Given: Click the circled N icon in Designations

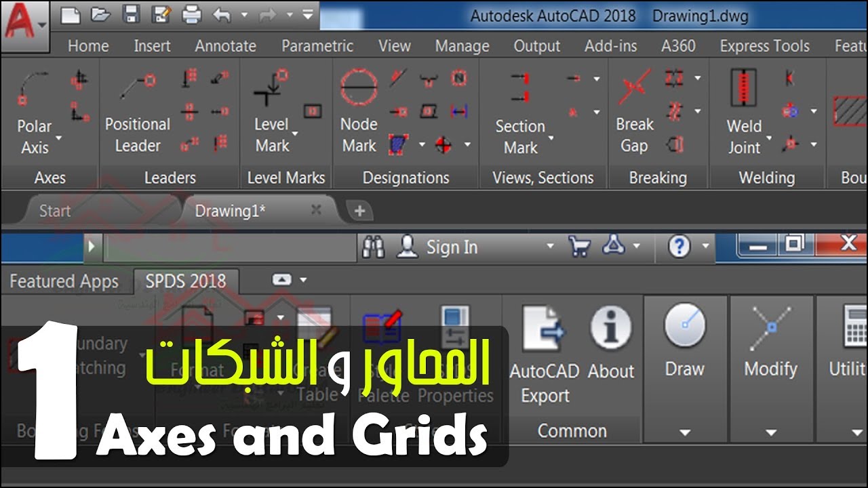Looking at the screenshot, I should (459, 77).
